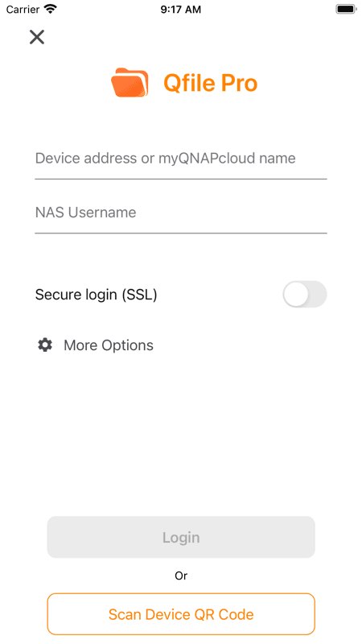
Task: Tap the Login button
Action: (x=181, y=537)
